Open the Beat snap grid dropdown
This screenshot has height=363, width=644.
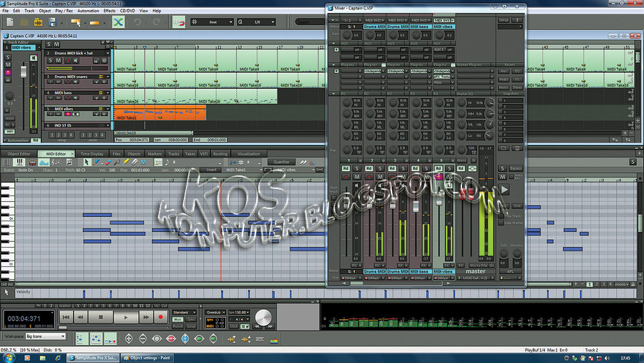point(213,22)
